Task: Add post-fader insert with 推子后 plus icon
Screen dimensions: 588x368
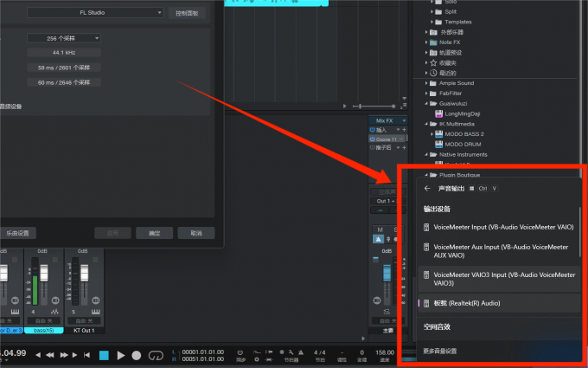Action: click(x=405, y=147)
